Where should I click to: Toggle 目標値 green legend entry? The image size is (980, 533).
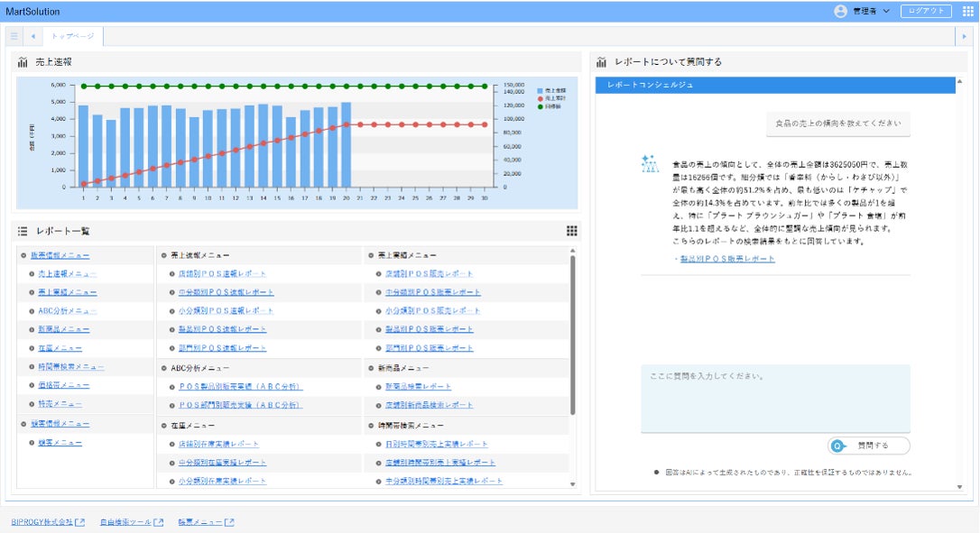point(550,106)
